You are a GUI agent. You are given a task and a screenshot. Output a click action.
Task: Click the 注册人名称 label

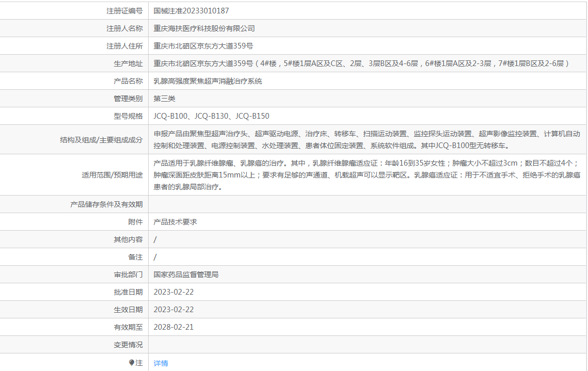point(124,28)
